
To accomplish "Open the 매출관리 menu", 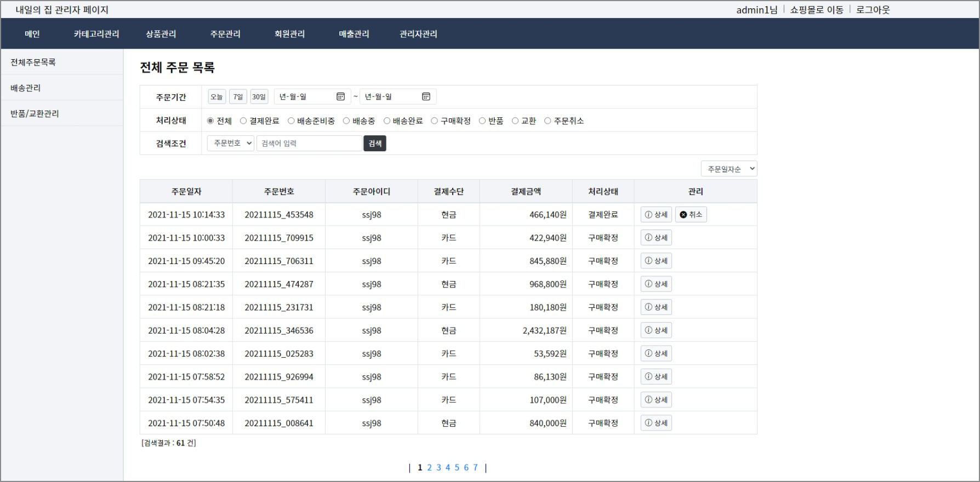I will click(354, 34).
